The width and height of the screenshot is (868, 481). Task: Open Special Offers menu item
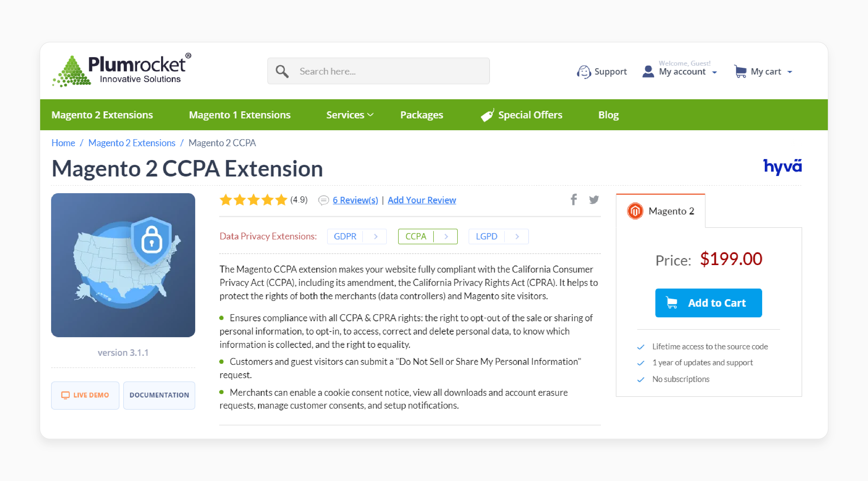530,115
